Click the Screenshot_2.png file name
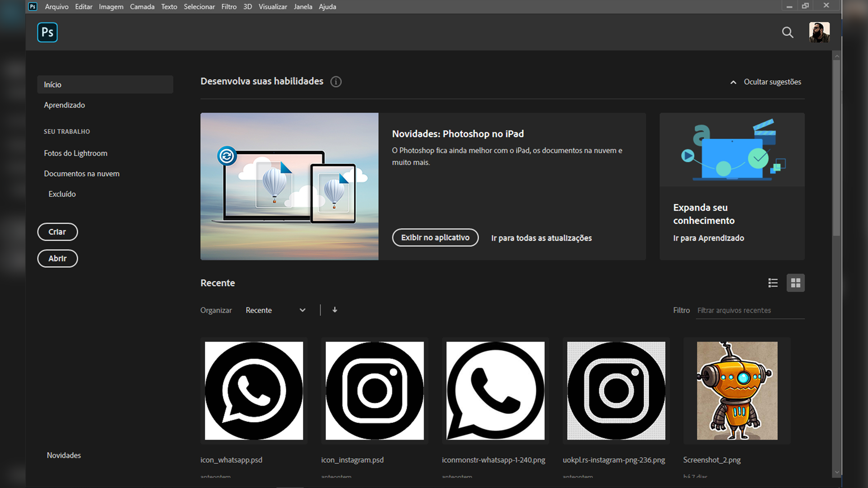The width and height of the screenshot is (868, 488). tap(712, 460)
